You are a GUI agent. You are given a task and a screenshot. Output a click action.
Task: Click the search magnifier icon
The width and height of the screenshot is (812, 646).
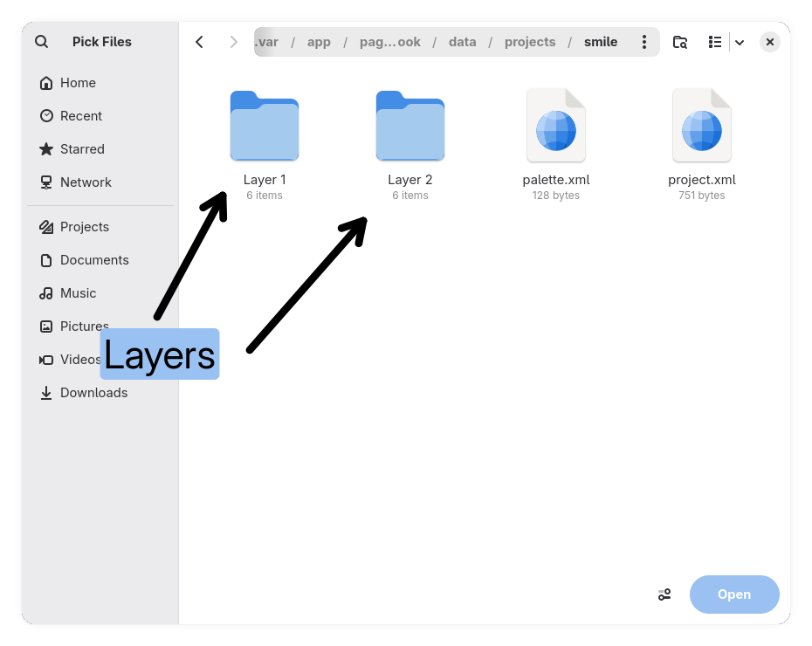(x=41, y=41)
